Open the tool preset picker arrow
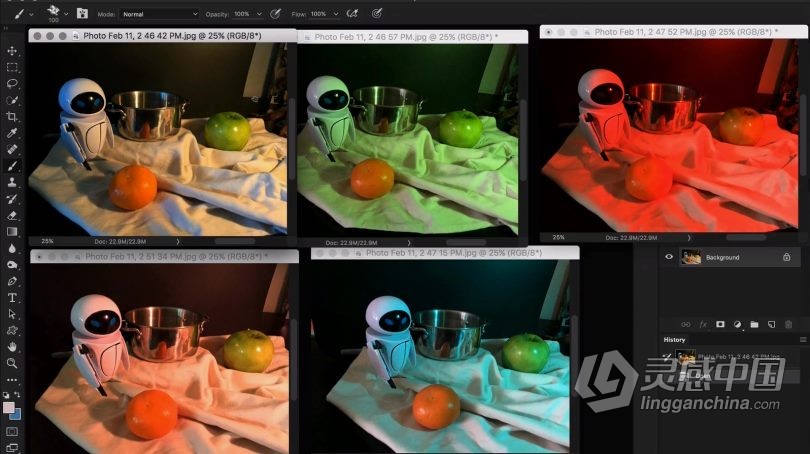Viewport: 810px width, 454px height. (32, 14)
